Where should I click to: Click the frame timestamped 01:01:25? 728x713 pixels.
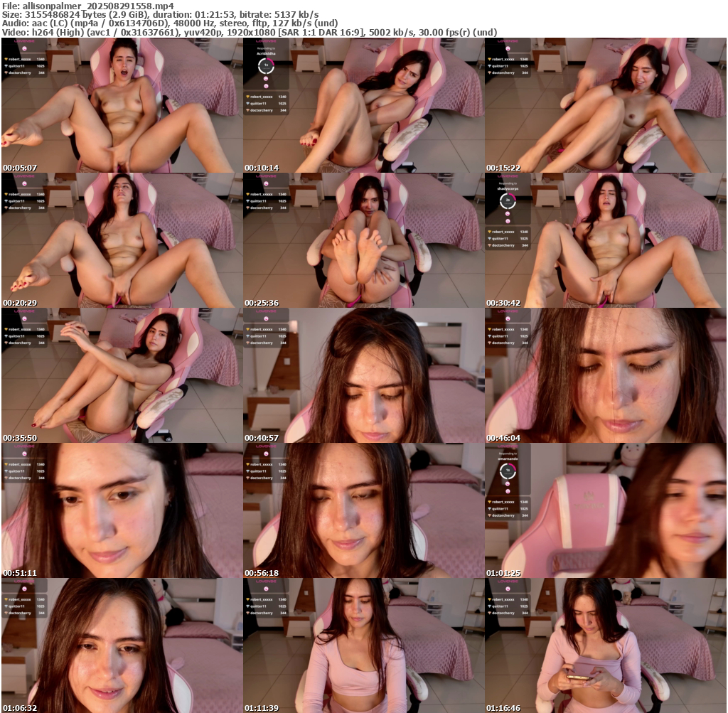click(x=605, y=510)
